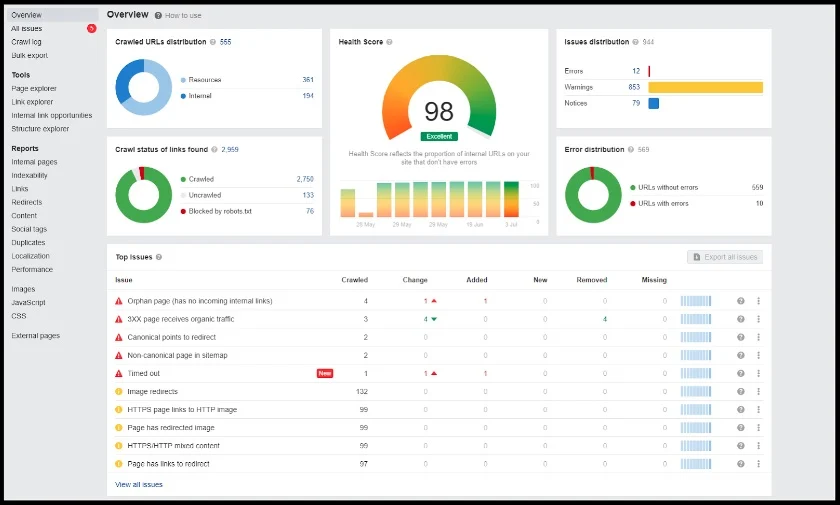This screenshot has width=840, height=505.
Task: Open the Social tags report
Action: 29,229
